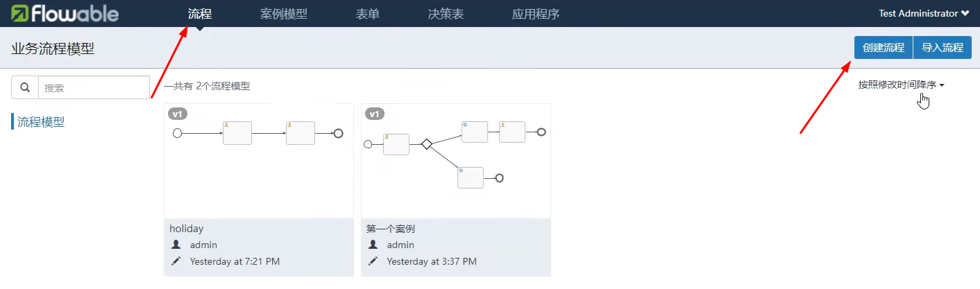The width and height of the screenshot is (980, 289).
Task: Open the 案例模型 tab
Action: point(283,14)
